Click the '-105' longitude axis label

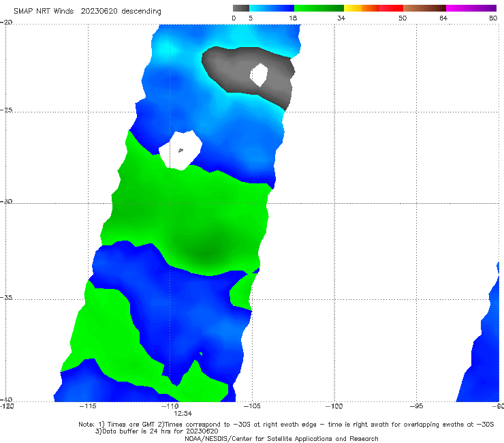(252, 406)
